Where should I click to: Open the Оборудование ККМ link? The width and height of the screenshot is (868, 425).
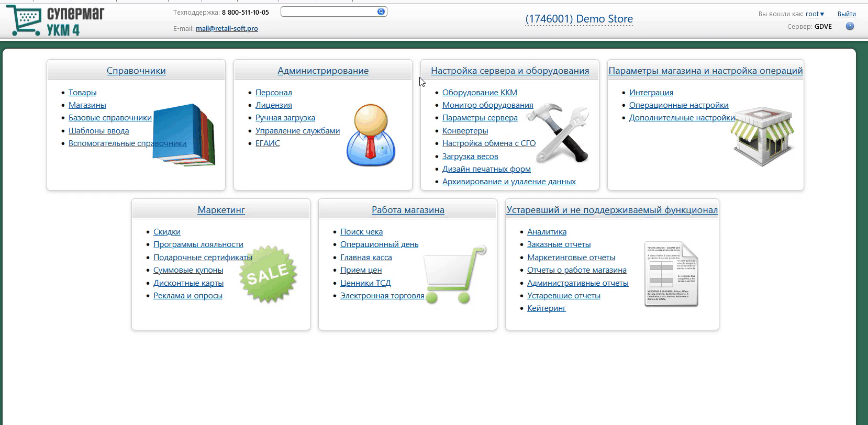point(480,93)
